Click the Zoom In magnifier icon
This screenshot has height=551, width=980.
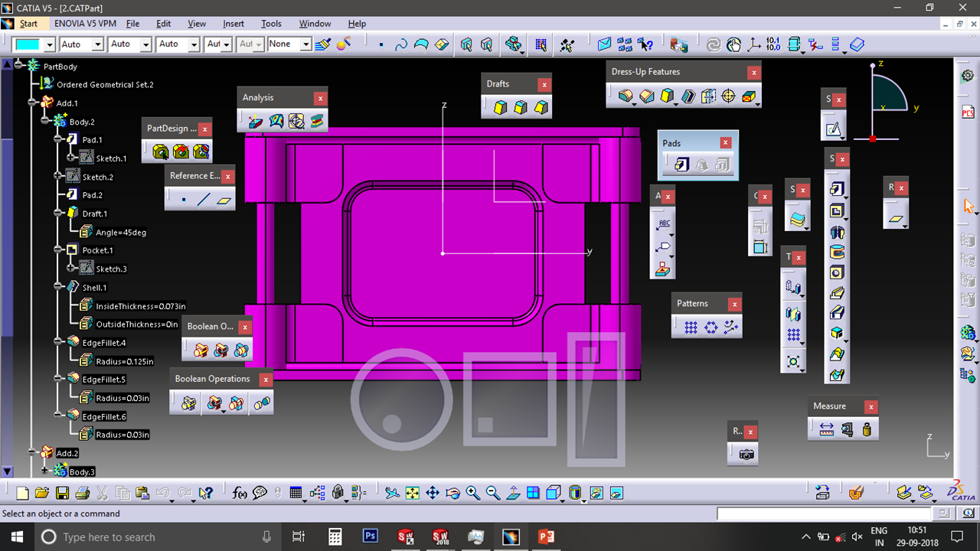click(472, 493)
